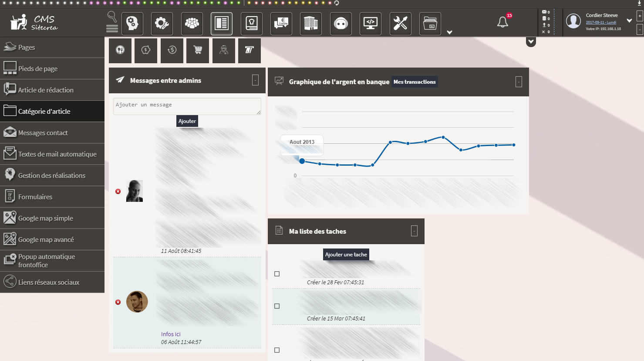Image resolution: width=644 pixels, height=361 pixels.
Task: Open the notifications bell with 15 alerts
Action: pyautogui.click(x=502, y=22)
